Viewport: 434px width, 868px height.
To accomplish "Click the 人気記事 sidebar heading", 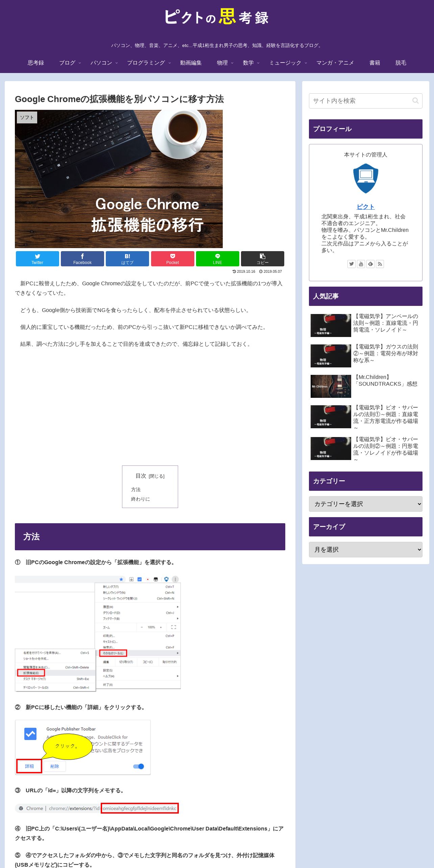I will pos(366,296).
